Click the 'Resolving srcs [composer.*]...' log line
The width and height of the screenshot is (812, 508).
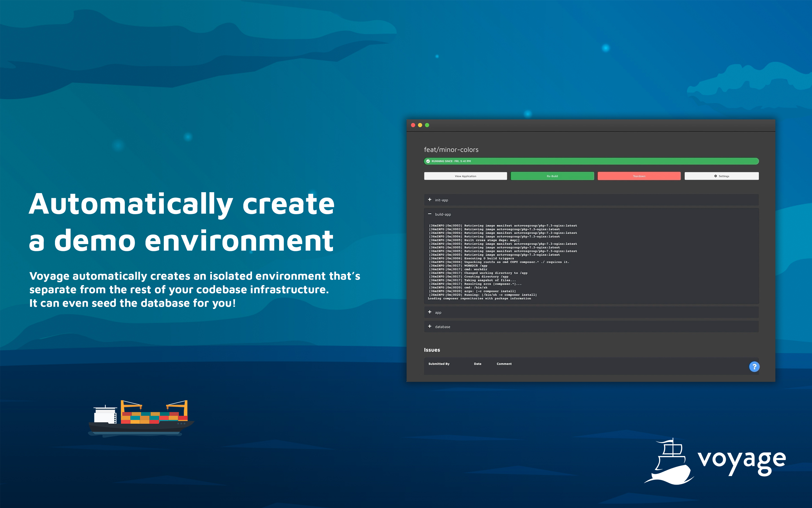[x=475, y=284]
